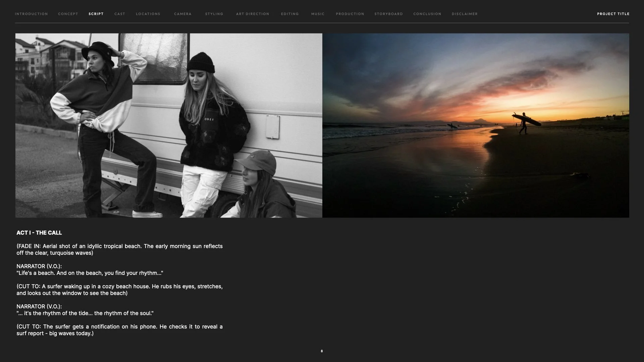Open the Locations tab
The width and height of the screenshot is (644, 362).
pos(148,14)
